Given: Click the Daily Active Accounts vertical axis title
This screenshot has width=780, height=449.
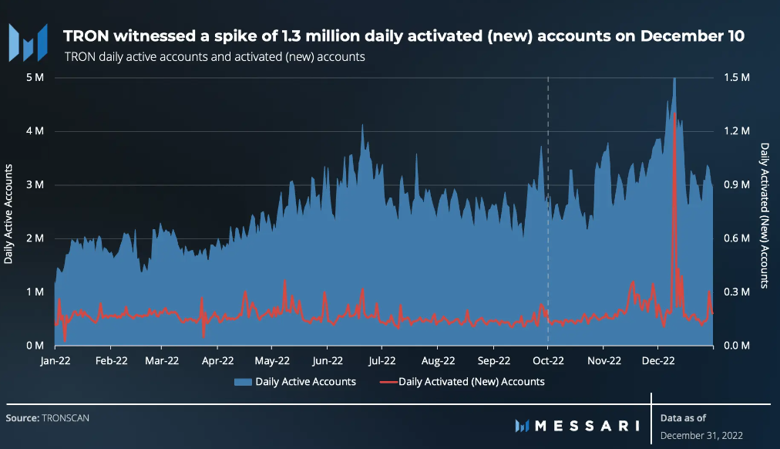Looking at the screenshot, I should (8, 214).
